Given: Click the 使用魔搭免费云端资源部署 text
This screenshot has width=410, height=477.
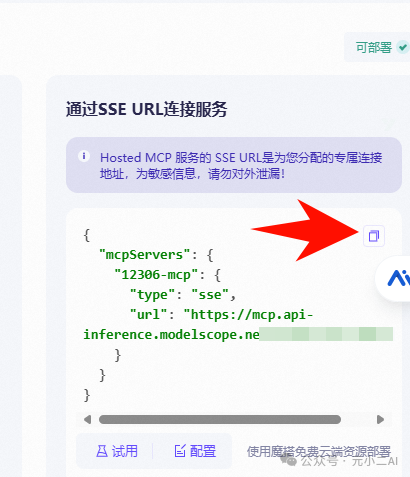Looking at the screenshot, I should click(x=319, y=452).
